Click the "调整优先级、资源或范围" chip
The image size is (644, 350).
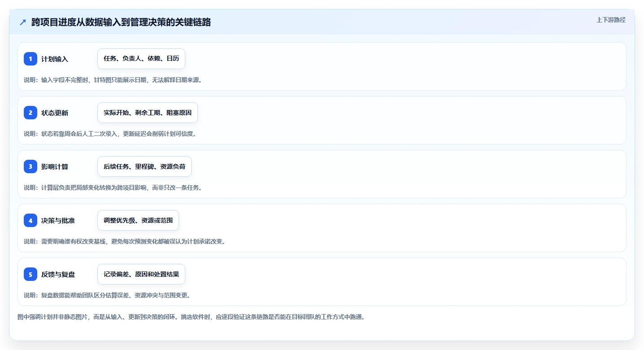click(x=138, y=220)
